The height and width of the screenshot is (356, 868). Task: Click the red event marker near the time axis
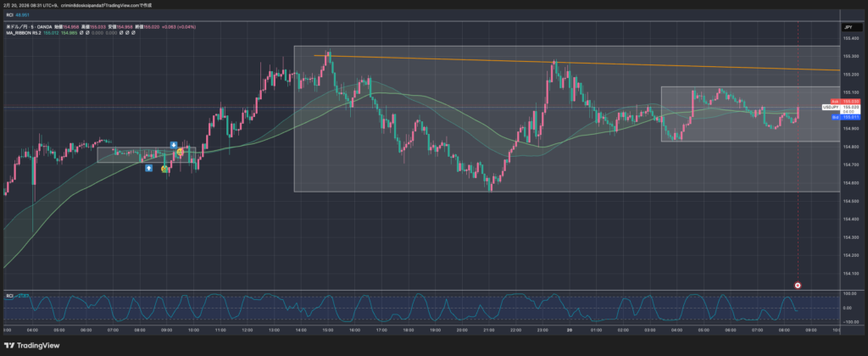pyautogui.click(x=798, y=285)
